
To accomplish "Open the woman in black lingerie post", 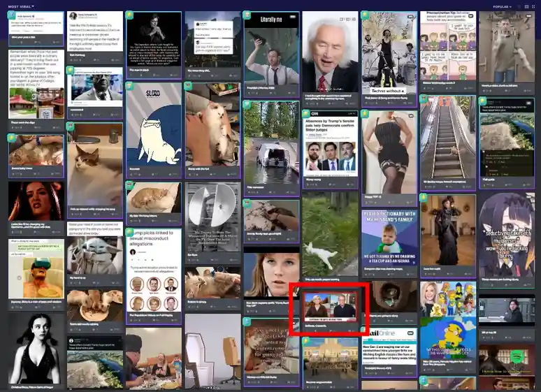I will tap(389, 158).
